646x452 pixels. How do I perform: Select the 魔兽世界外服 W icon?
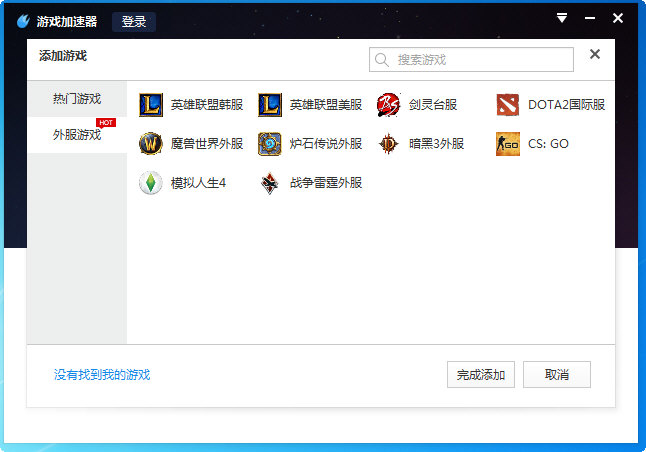tap(151, 144)
